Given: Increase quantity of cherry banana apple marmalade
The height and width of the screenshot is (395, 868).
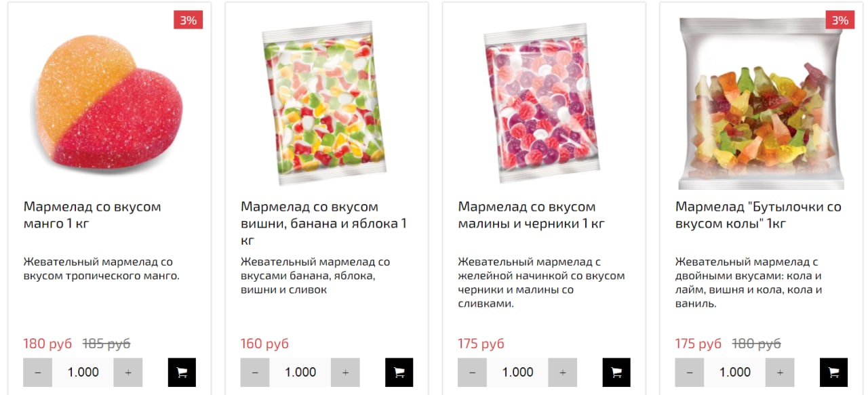Looking at the screenshot, I should coord(345,372).
